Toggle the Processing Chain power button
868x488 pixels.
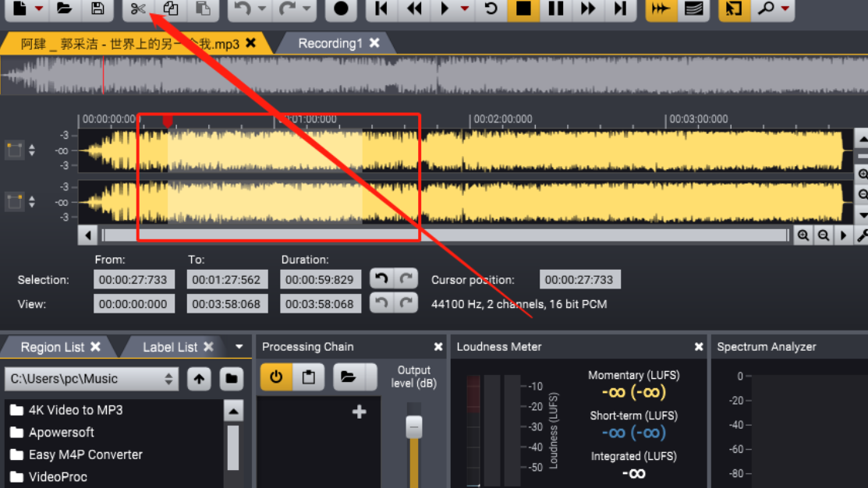point(275,377)
